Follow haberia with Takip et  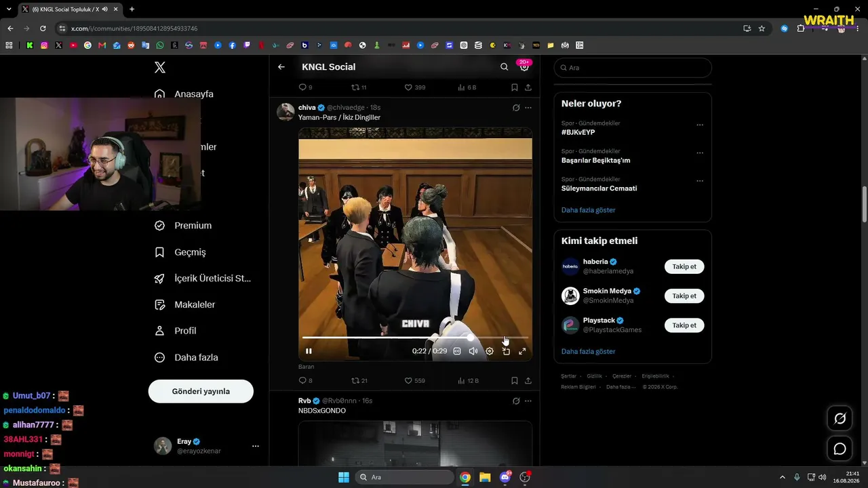tap(684, 266)
